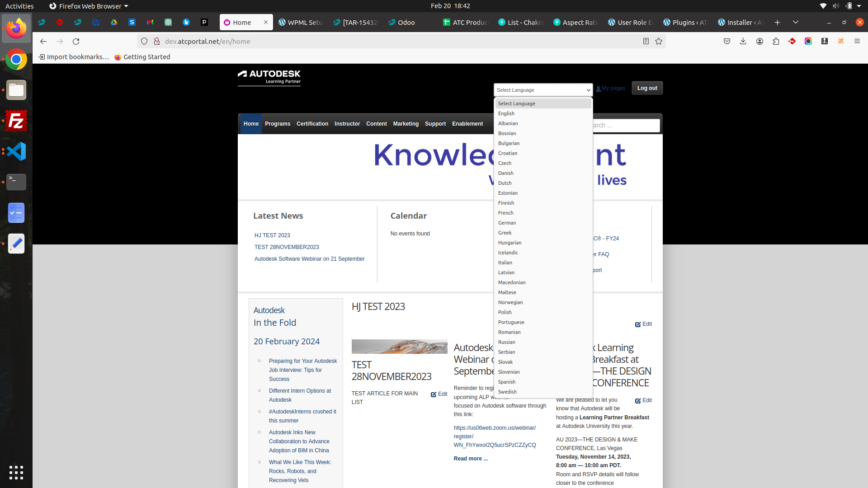Switch to User Role Editor tab

point(631,22)
